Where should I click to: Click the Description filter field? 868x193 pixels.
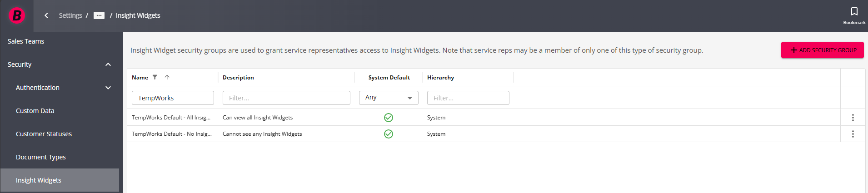point(286,98)
